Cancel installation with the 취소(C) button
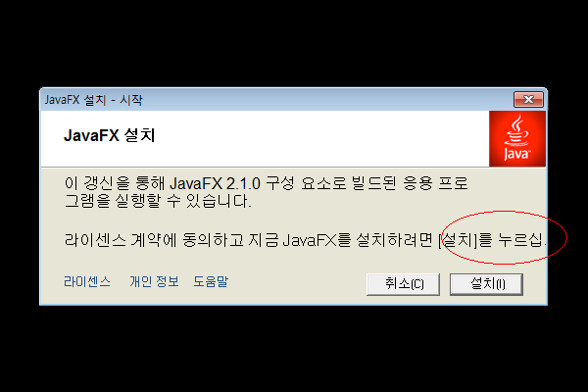This screenshot has height=392, width=588. 403,284
